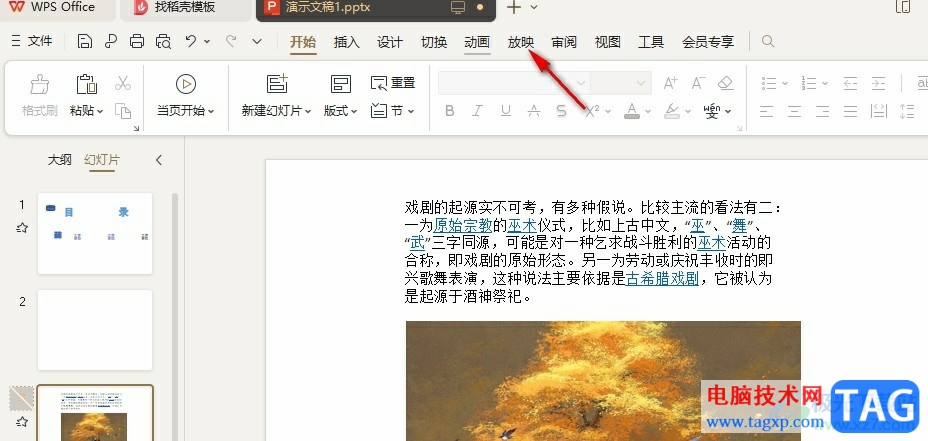
Task: Select slide 1 thumbnail
Action: (x=95, y=233)
